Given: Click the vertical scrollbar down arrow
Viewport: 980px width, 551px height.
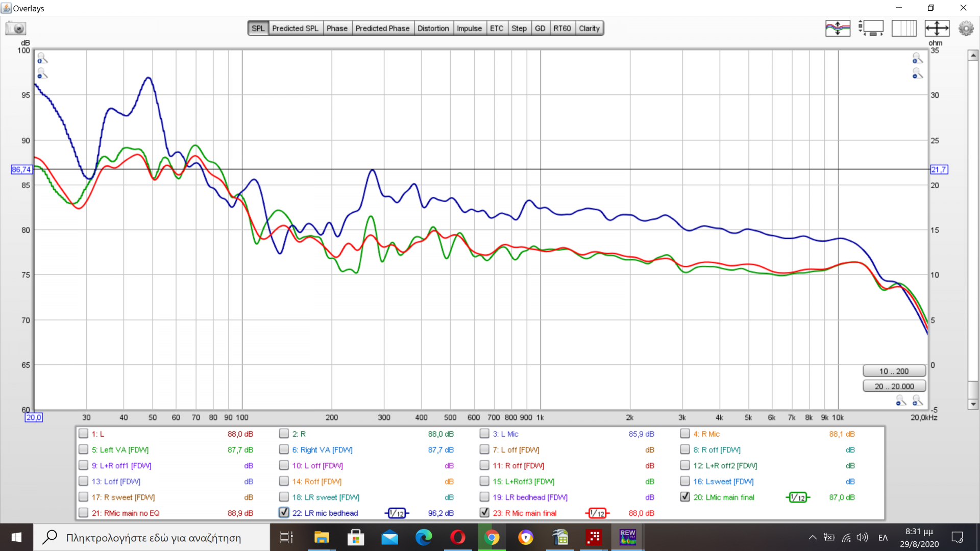Looking at the screenshot, I should tap(973, 404).
